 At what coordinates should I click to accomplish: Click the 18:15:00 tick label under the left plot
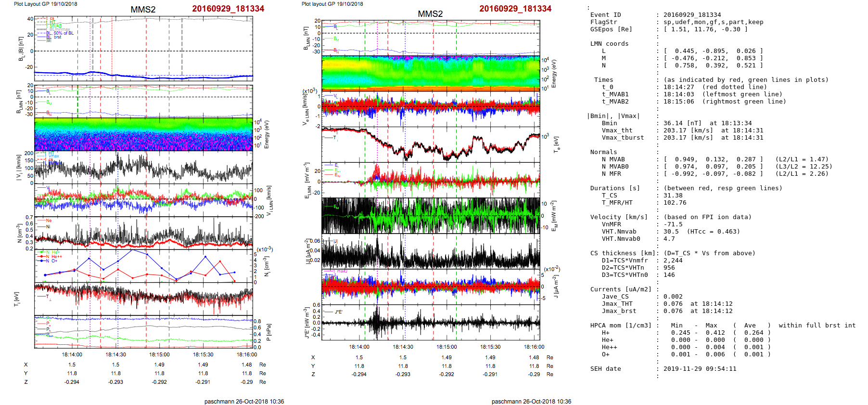tap(159, 354)
